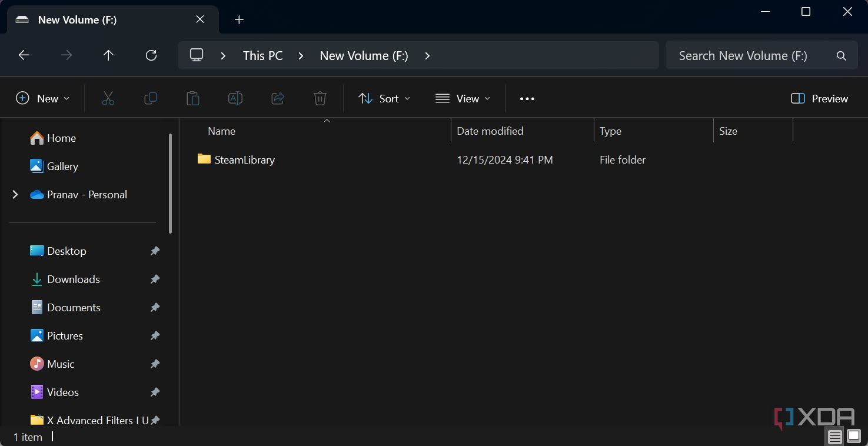
Task: Click the chevron after the PC icon
Action: (x=223, y=56)
